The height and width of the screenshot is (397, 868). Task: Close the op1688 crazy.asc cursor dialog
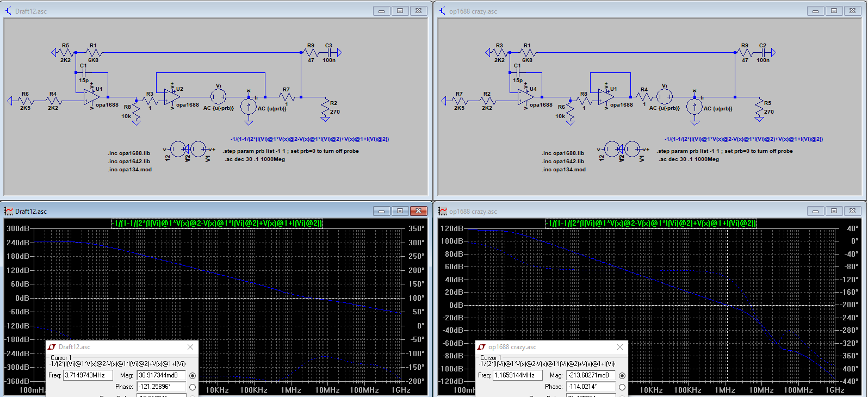click(619, 347)
